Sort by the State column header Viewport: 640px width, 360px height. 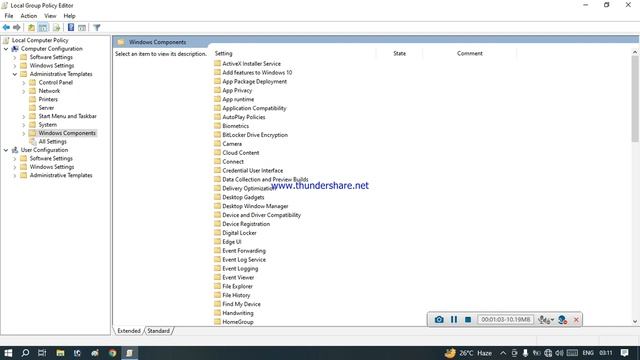(x=399, y=53)
